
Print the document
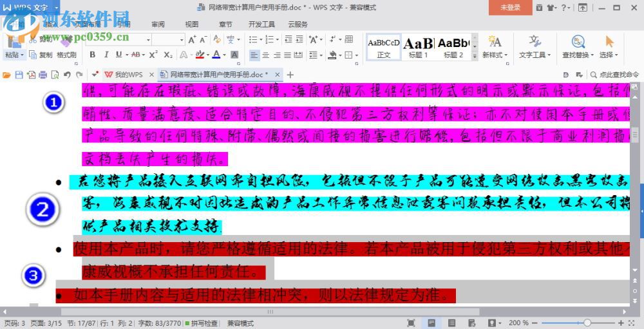coord(43,75)
